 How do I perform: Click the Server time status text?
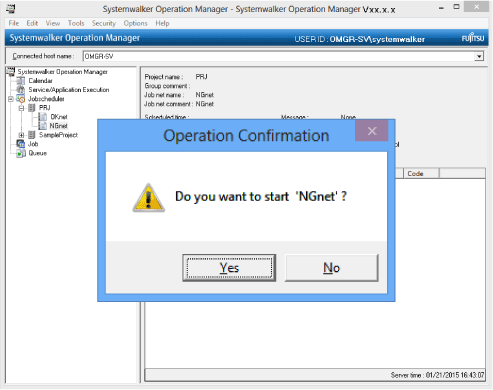(437, 375)
